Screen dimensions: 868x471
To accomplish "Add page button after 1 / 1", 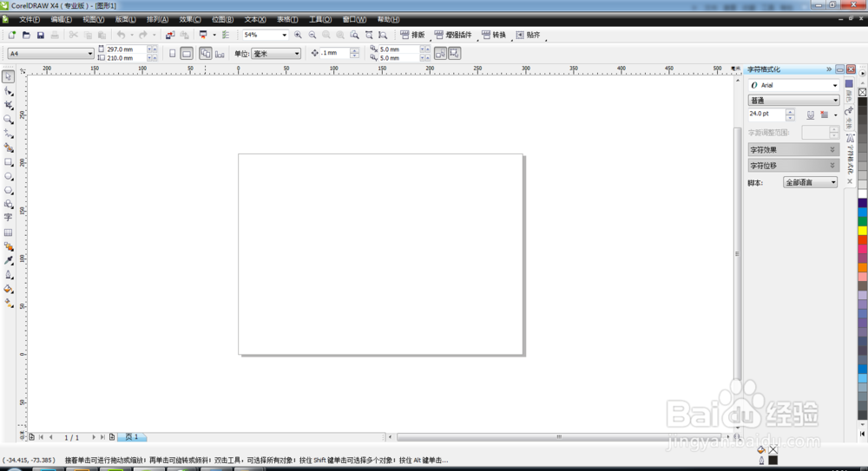I will (112, 437).
